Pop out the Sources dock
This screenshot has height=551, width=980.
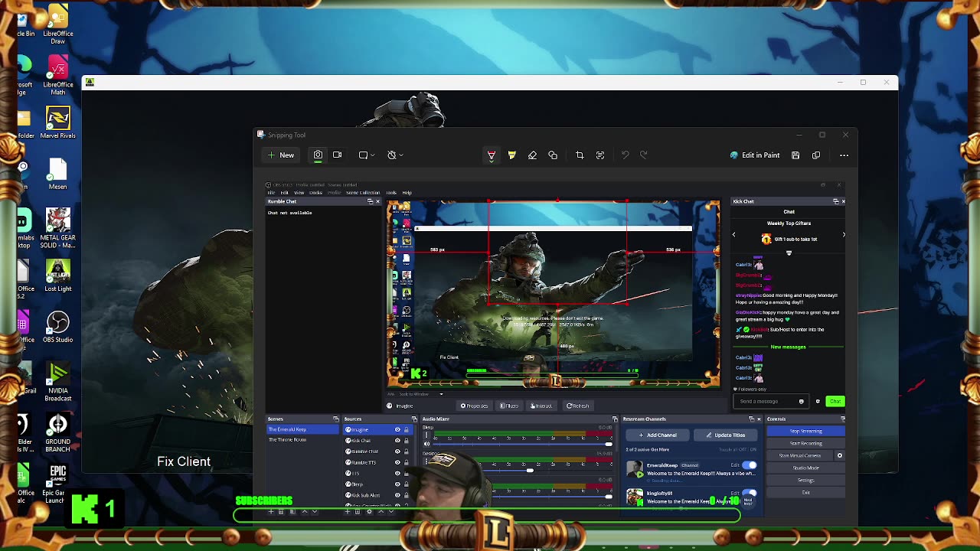[414, 419]
